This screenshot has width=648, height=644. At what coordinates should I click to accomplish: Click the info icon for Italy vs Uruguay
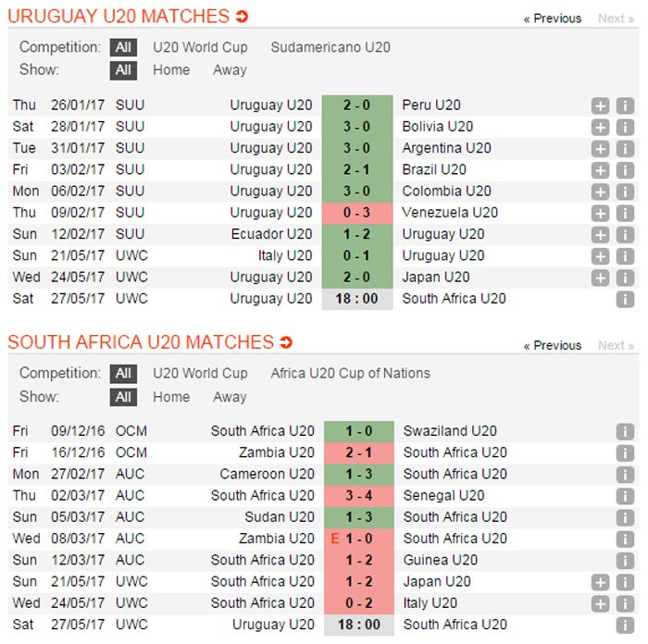625,256
